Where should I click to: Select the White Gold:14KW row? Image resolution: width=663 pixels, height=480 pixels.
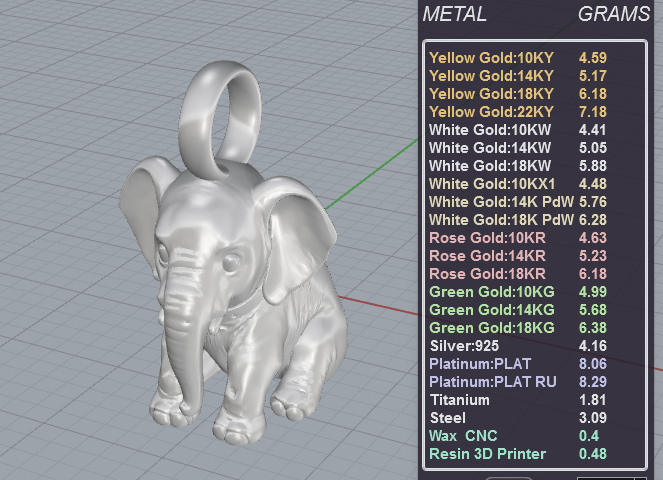click(518, 148)
